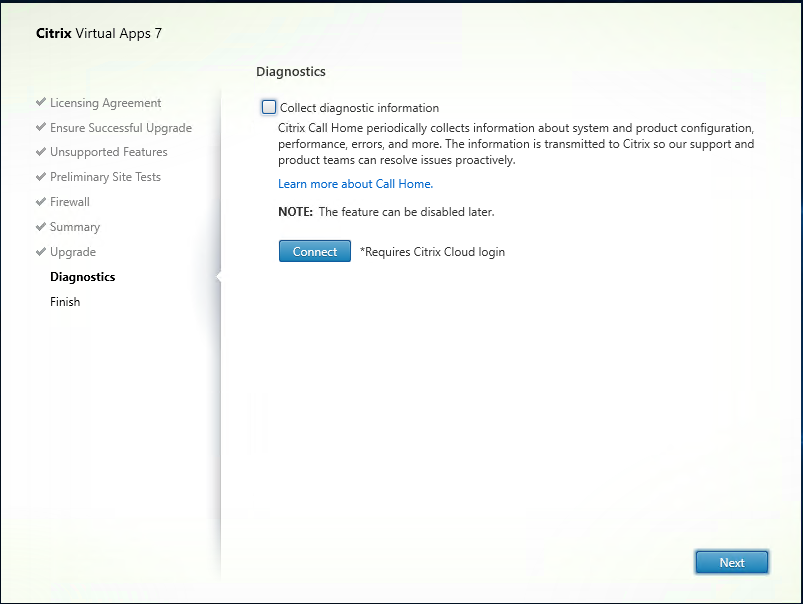Viewport: 803px width, 604px height.
Task: Click the checkmark icon beside Upgrade
Action: pos(41,252)
